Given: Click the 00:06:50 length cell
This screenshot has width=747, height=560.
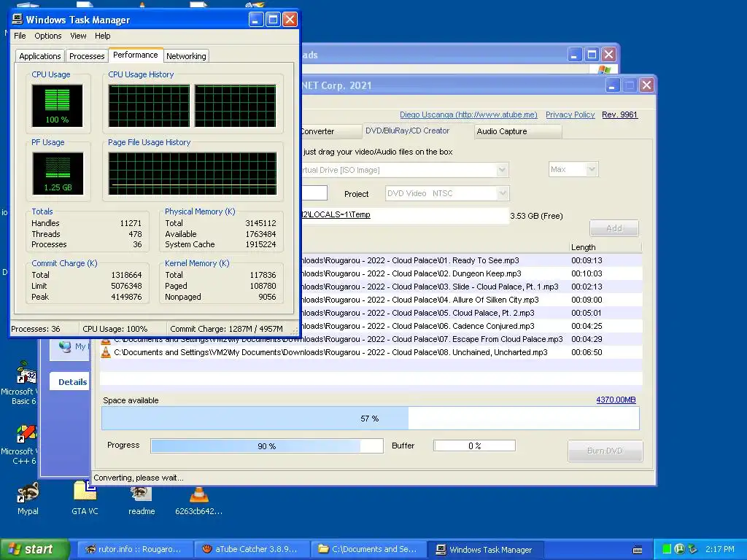Looking at the screenshot, I should click(587, 352).
